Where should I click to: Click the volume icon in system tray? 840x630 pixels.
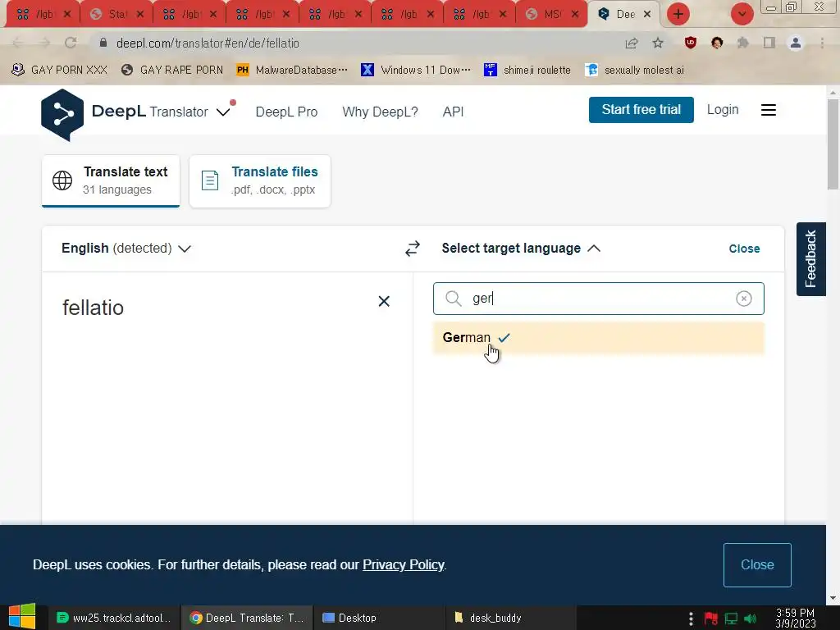[750, 619]
